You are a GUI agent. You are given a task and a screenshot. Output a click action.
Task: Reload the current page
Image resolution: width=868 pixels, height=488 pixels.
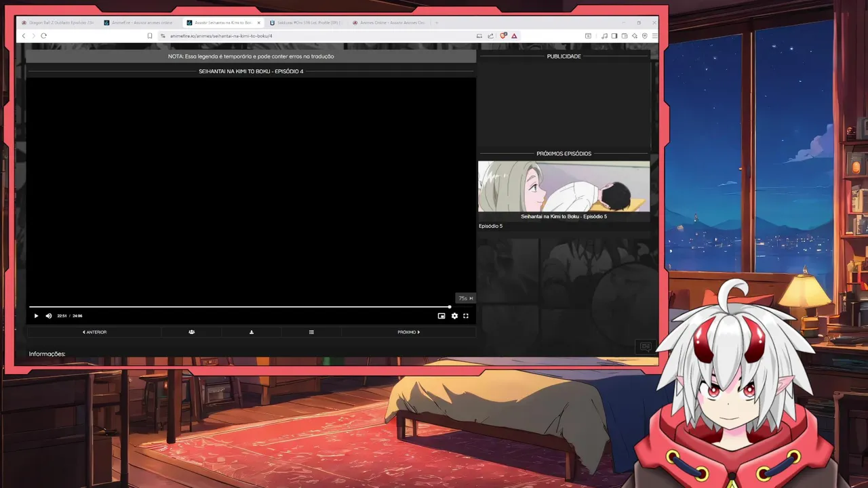pos(43,36)
